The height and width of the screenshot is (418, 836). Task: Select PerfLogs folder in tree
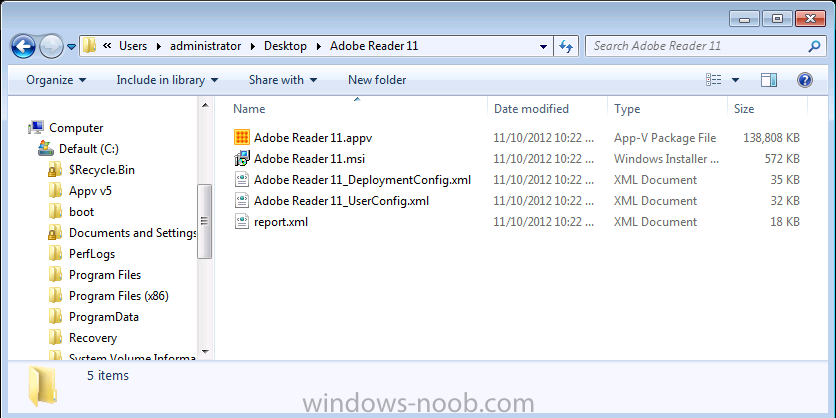[x=92, y=254]
